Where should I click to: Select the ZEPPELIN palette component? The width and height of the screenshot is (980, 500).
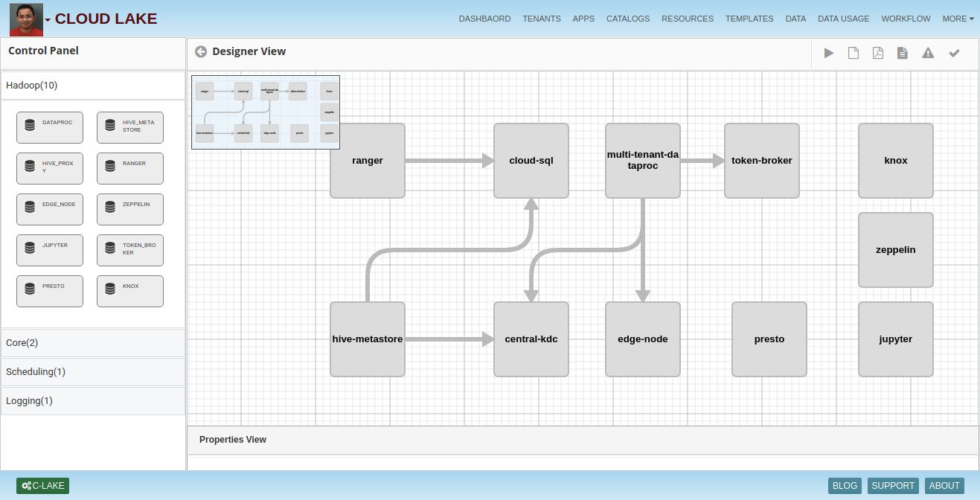pyautogui.click(x=130, y=209)
